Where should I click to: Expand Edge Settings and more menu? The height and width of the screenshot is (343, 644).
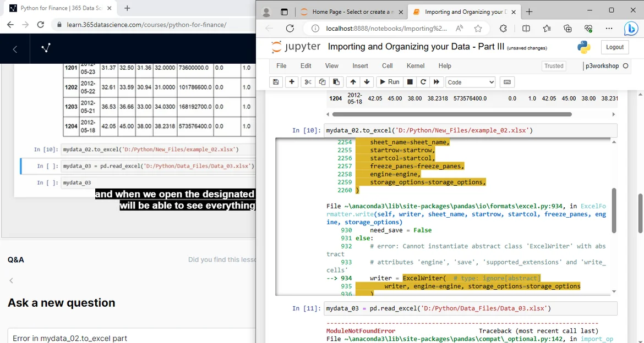[x=608, y=29]
